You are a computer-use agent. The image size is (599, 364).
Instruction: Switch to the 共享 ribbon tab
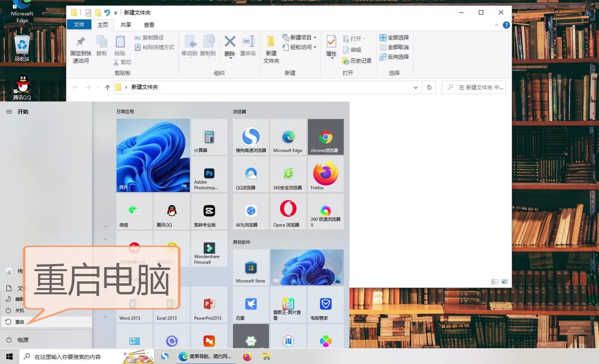tap(126, 25)
